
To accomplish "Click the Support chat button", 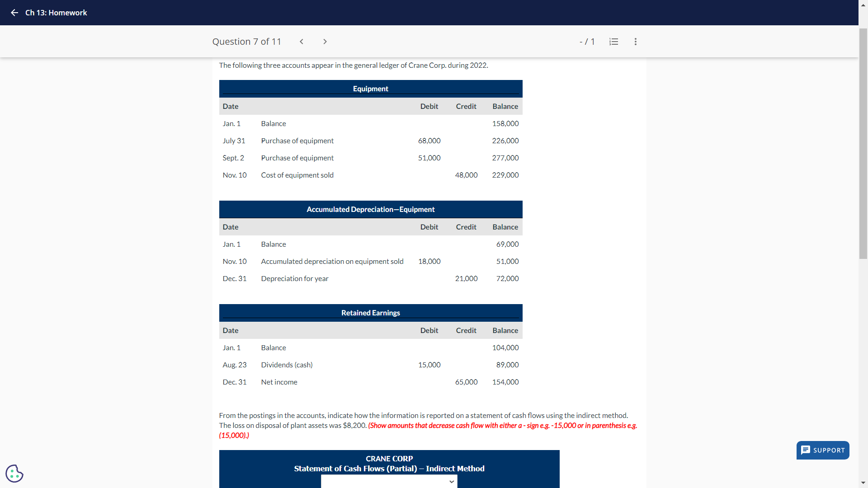I will 822,450.
